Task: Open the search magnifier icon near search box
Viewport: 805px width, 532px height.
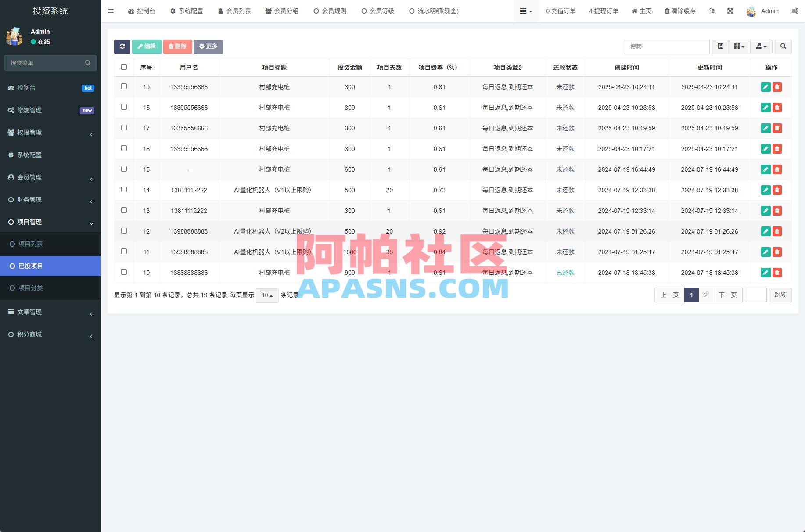Action: [783, 47]
